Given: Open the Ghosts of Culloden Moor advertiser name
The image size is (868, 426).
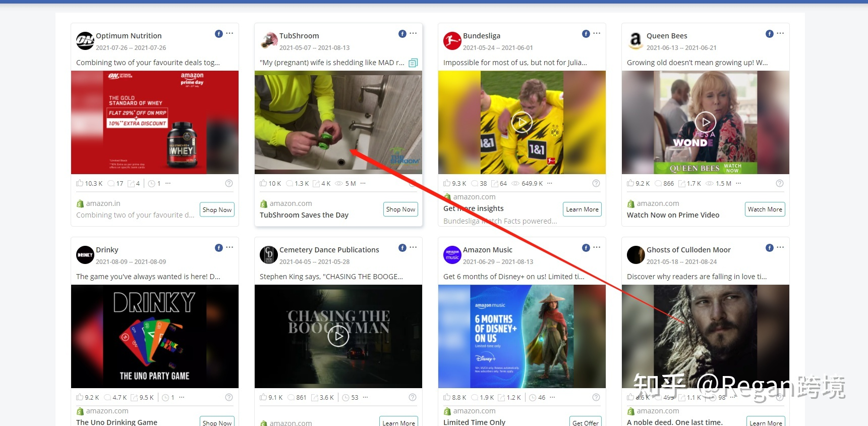Looking at the screenshot, I should pos(688,250).
